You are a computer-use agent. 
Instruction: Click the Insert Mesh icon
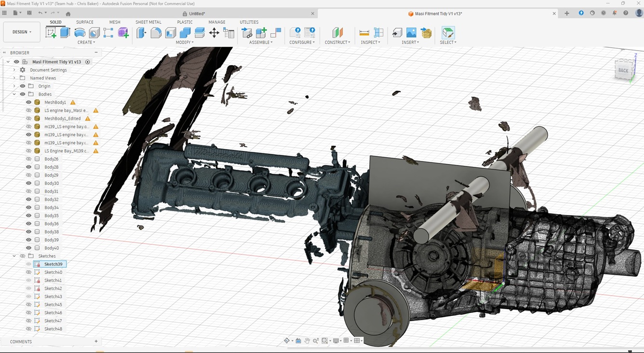point(427,33)
